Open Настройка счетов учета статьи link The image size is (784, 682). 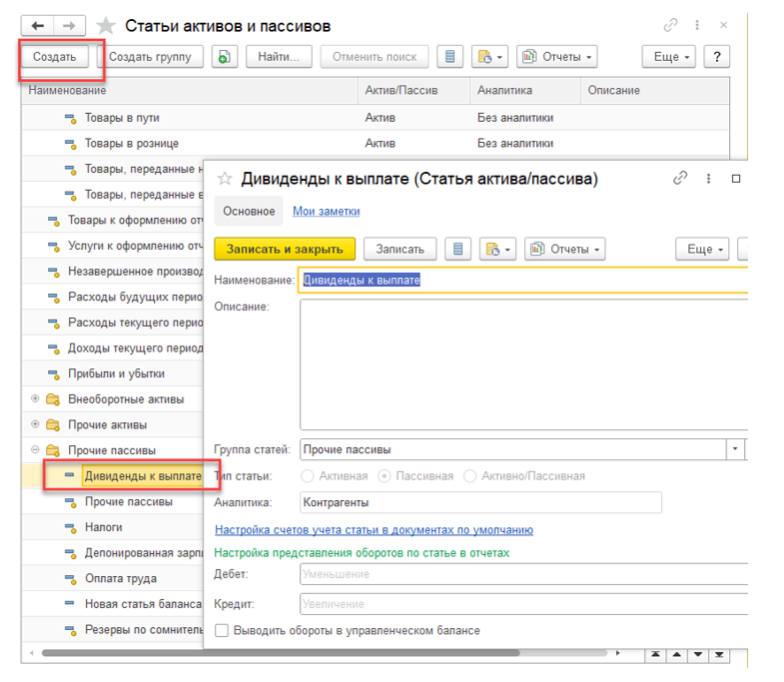click(374, 530)
